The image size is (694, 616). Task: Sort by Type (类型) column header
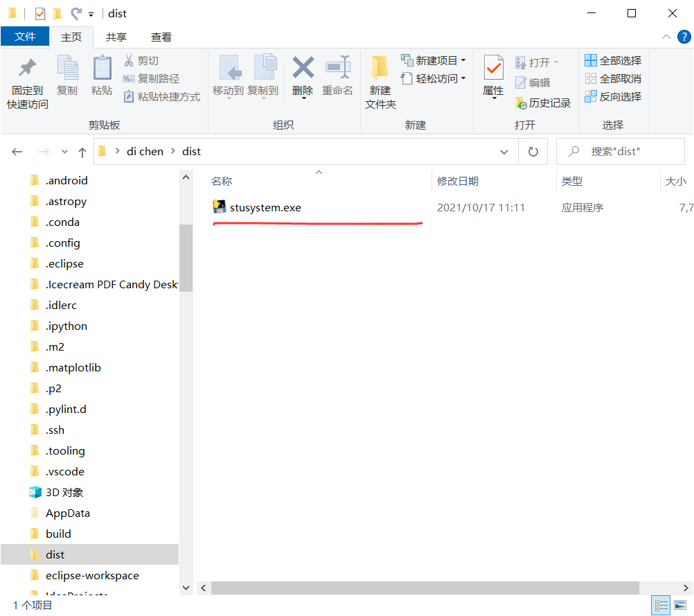pyautogui.click(x=572, y=181)
